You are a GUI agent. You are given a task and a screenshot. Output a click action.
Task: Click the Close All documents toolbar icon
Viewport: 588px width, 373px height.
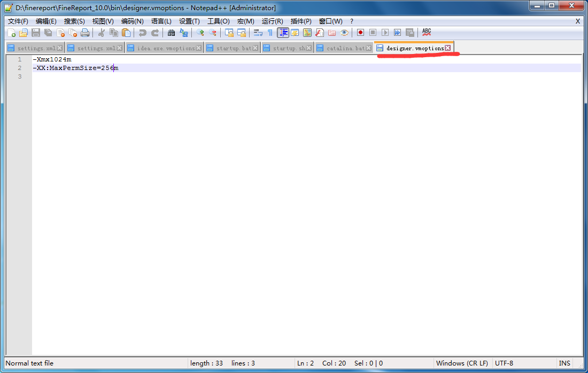pyautogui.click(x=73, y=33)
